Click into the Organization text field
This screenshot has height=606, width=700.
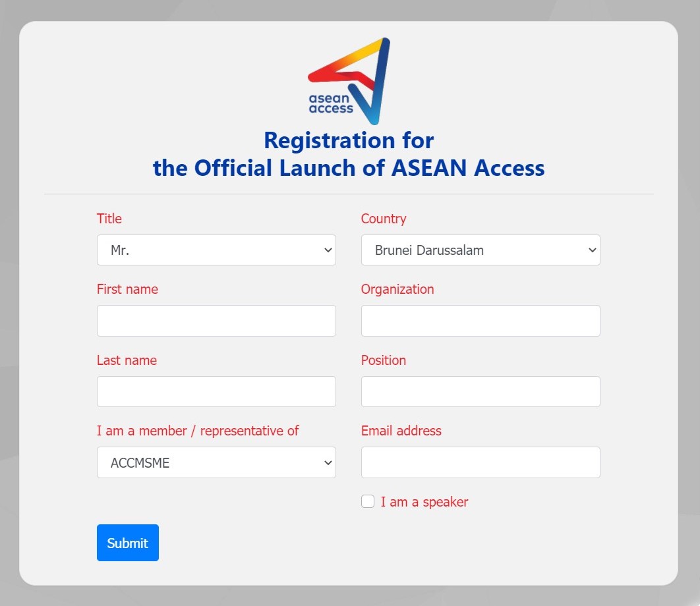pyautogui.click(x=481, y=321)
